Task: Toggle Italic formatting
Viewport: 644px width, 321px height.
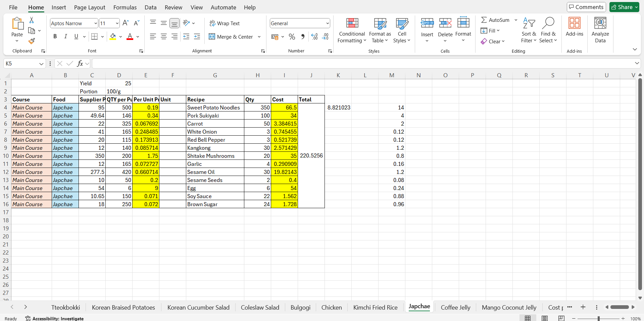Action: (66, 37)
